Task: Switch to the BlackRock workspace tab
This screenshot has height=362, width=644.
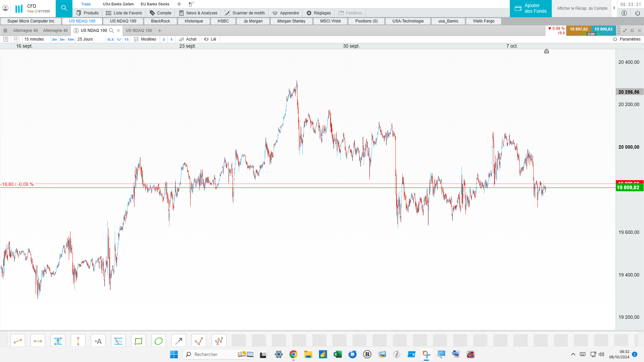Action: [160, 21]
